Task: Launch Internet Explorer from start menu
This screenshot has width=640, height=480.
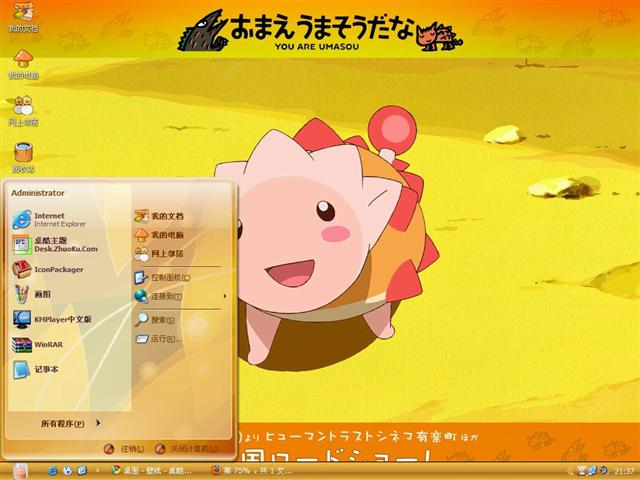Action: (x=49, y=220)
